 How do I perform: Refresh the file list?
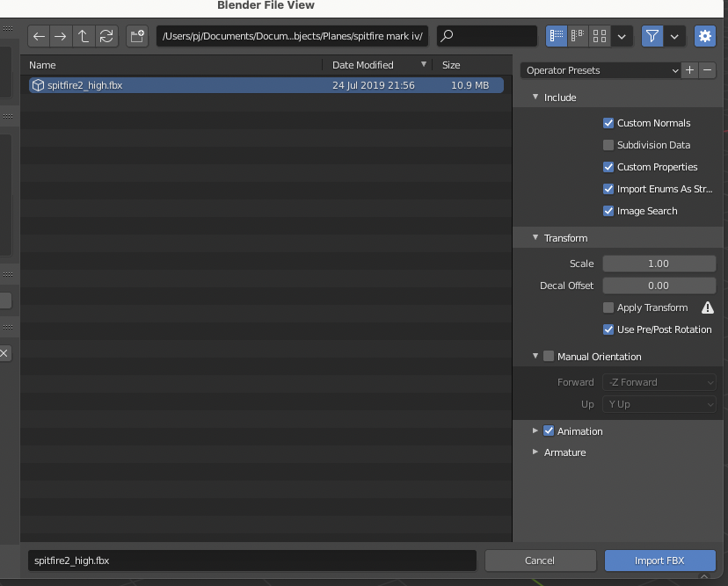tap(106, 36)
